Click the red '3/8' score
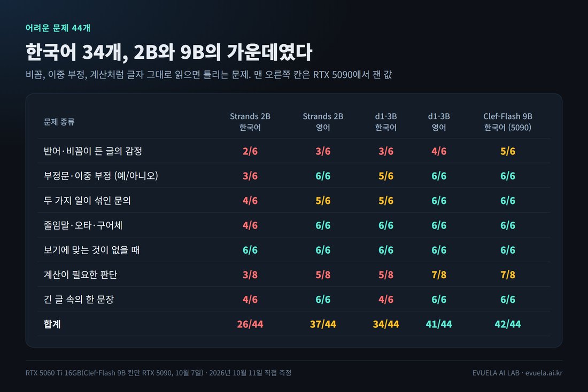 point(250,275)
